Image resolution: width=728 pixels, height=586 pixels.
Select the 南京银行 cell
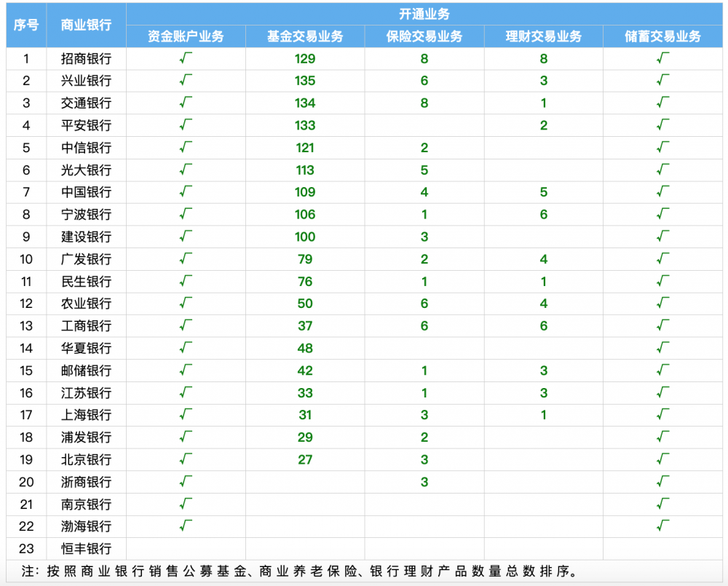coord(87,504)
